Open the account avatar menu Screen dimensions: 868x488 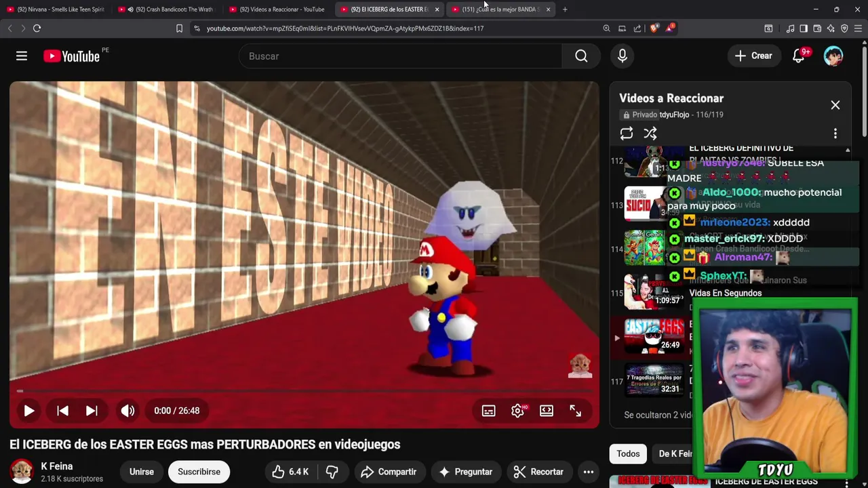pyautogui.click(x=833, y=56)
